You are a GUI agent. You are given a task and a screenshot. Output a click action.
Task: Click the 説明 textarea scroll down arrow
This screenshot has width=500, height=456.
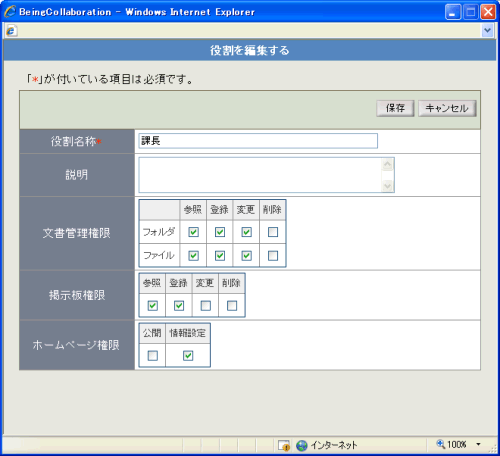coord(388,186)
